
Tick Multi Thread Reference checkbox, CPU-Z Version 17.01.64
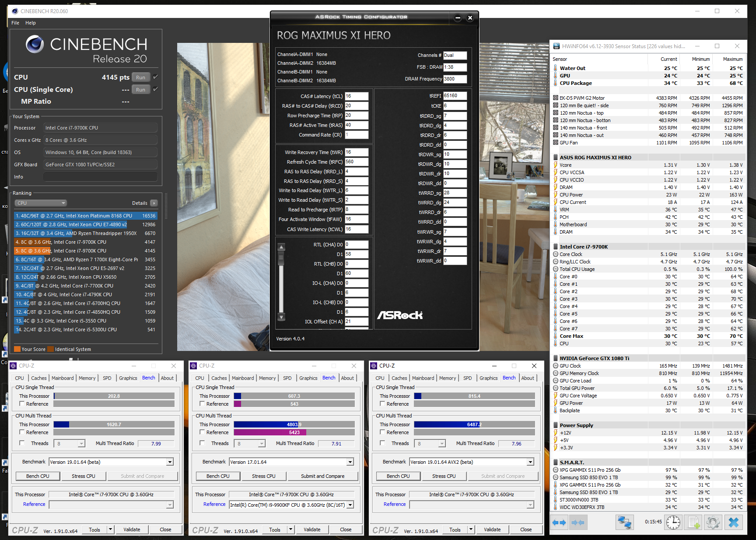[202, 432]
